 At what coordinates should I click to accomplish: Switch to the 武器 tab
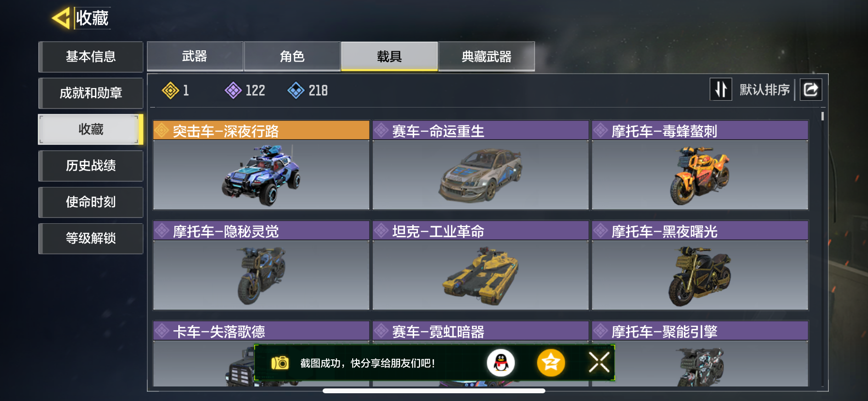195,57
